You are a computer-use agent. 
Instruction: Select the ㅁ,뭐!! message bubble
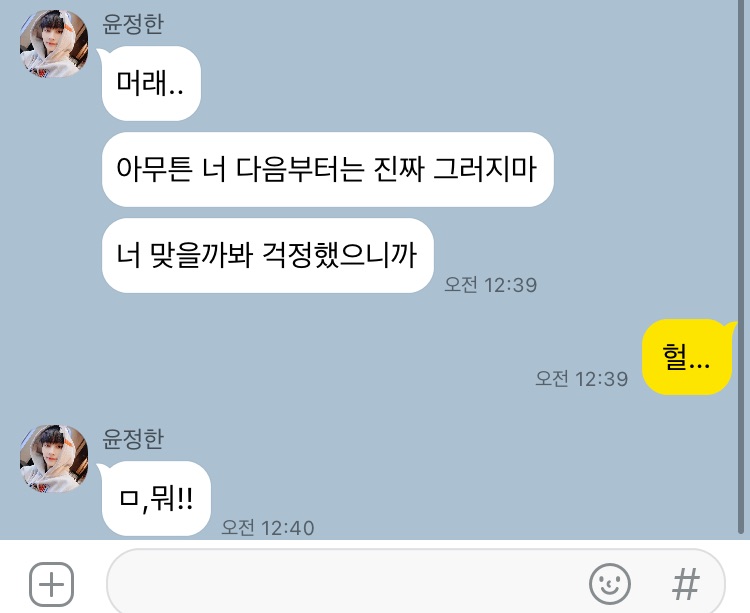pos(156,498)
